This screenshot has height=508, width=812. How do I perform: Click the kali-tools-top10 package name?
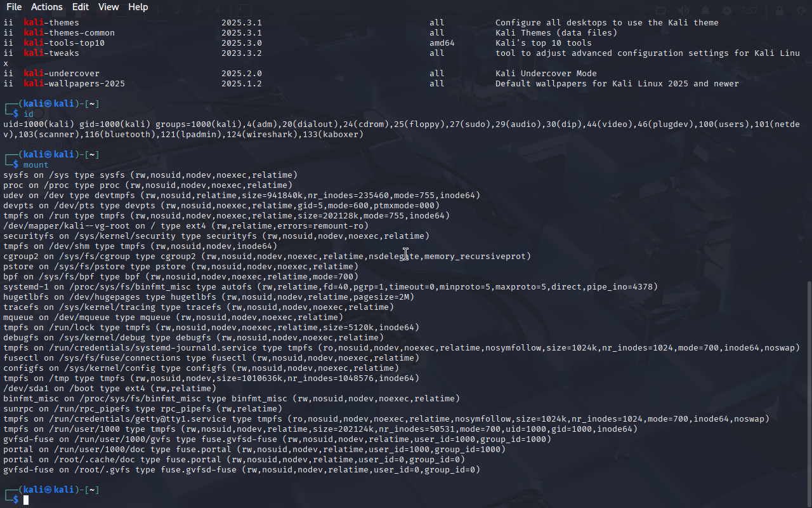pyautogui.click(x=64, y=43)
